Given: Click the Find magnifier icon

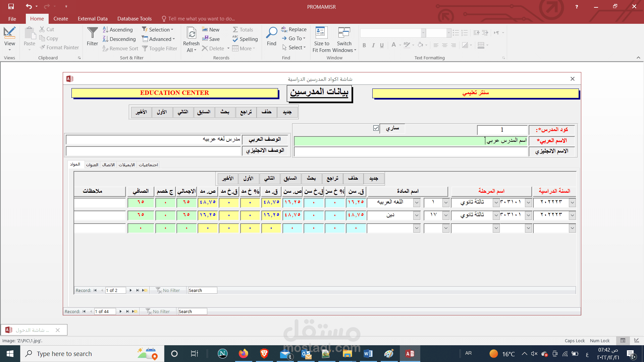Looking at the screenshot, I should click(272, 36).
